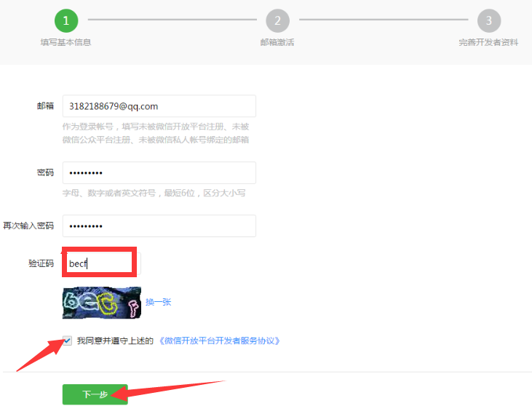Click hint text 微信公众平台注册、未被微信私人帐号绑定的邮箱
The height and width of the screenshot is (406, 532).
[x=156, y=140]
